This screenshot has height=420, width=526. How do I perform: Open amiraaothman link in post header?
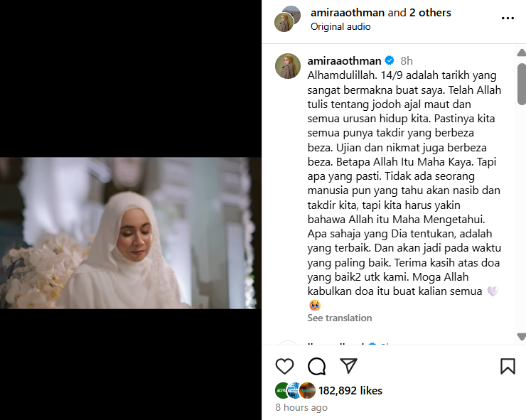[x=347, y=13]
